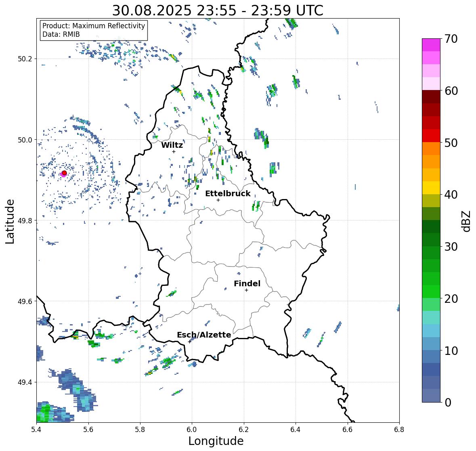476x451 pixels.
Task: Click the orange color band just below 50 dBZ
Action: tap(431, 149)
